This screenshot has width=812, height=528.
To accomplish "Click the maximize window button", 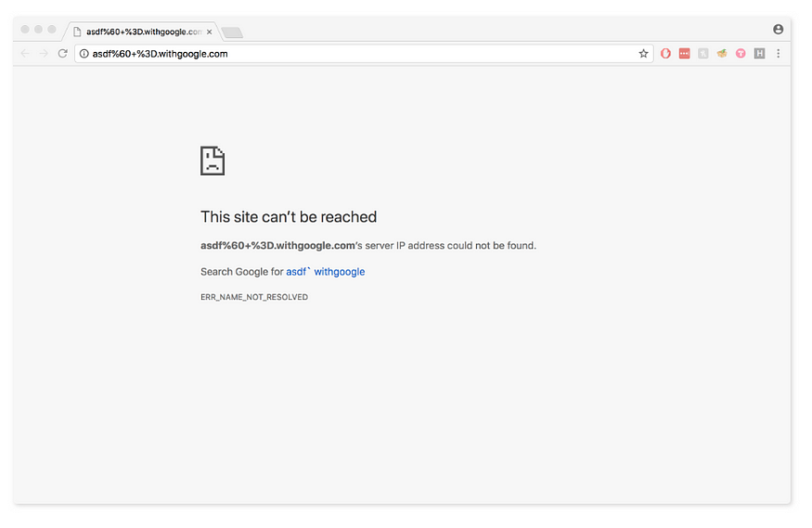I will (x=52, y=30).
